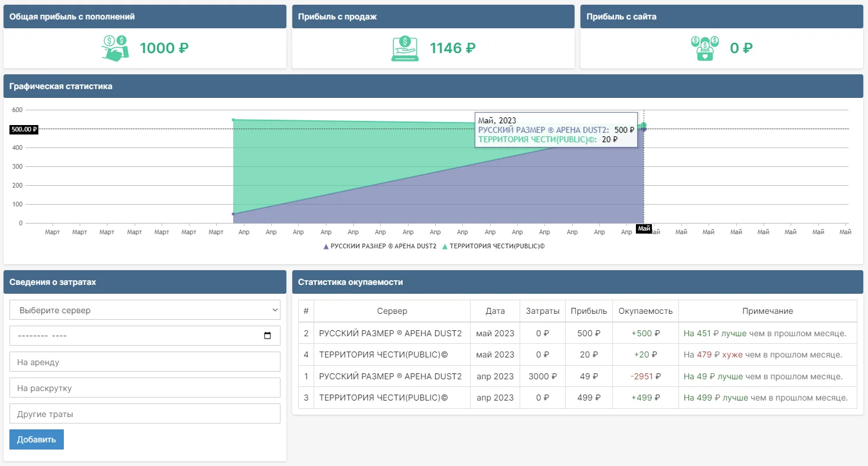Click the Окупаемость column header
This screenshot has width=868, height=466.
pyautogui.click(x=645, y=311)
